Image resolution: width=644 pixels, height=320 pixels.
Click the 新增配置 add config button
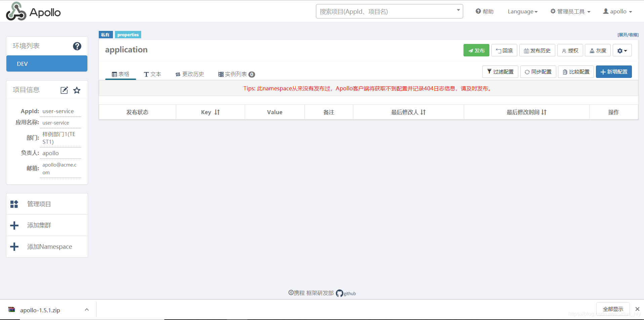pyautogui.click(x=614, y=72)
